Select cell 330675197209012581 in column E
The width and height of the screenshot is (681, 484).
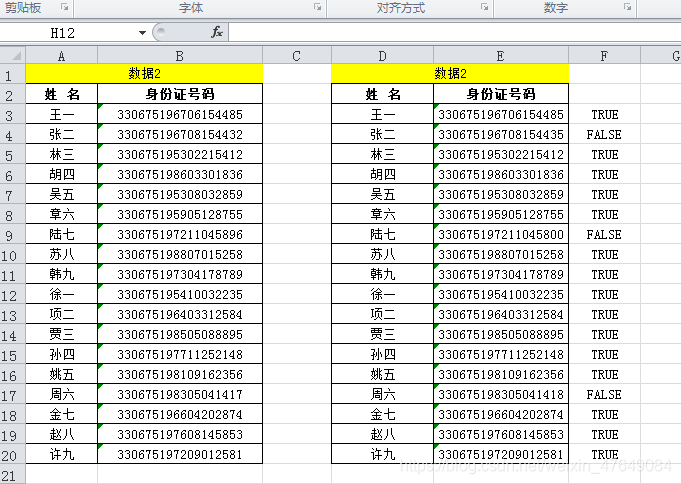pyautogui.click(x=501, y=454)
